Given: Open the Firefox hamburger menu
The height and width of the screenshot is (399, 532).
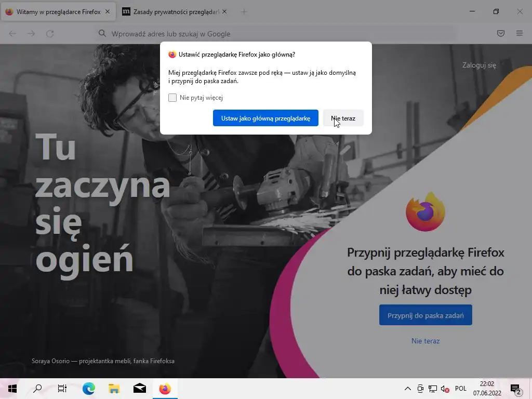Looking at the screenshot, I should 520,33.
